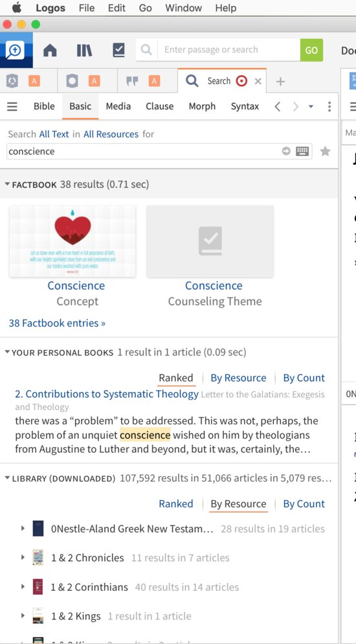Open the Documents checklist icon
Image resolution: width=356 pixels, height=644 pixels.
118,50
